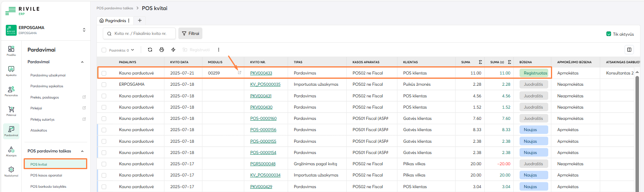Open the Atsargos inventory sidebar icon
This screenshot has height=192, width=644.
pos(11,151)
